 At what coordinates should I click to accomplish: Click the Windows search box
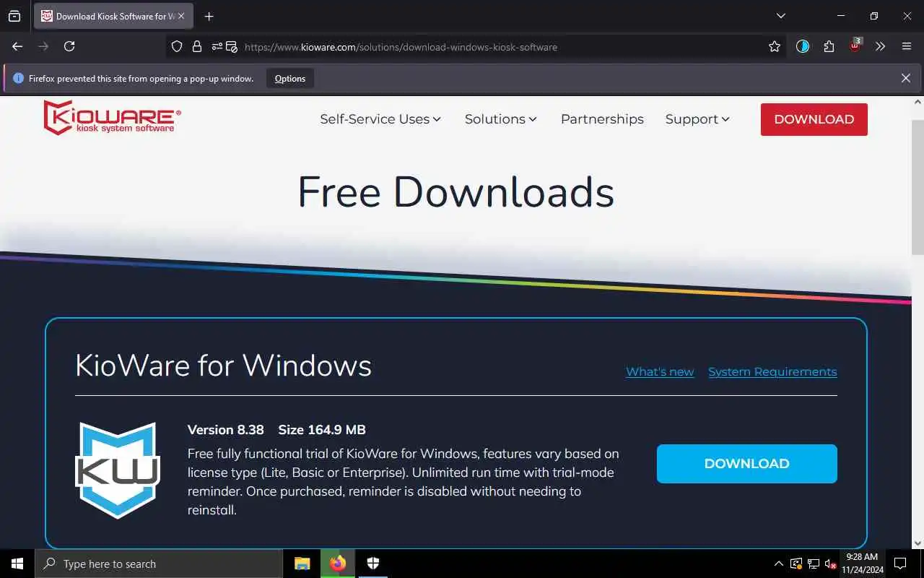pos(159,564)
